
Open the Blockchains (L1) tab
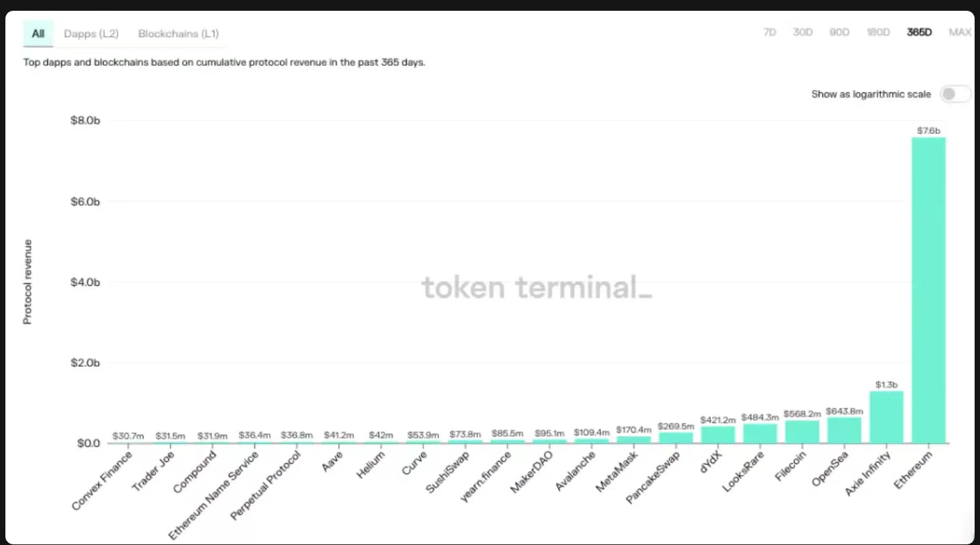178,34
